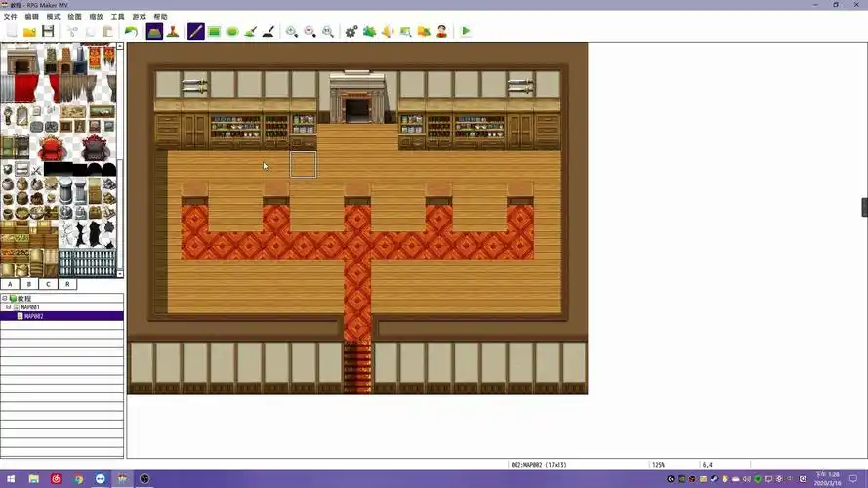
Task: Switch to Event editing mode
Action: click(x=172, y=31)
